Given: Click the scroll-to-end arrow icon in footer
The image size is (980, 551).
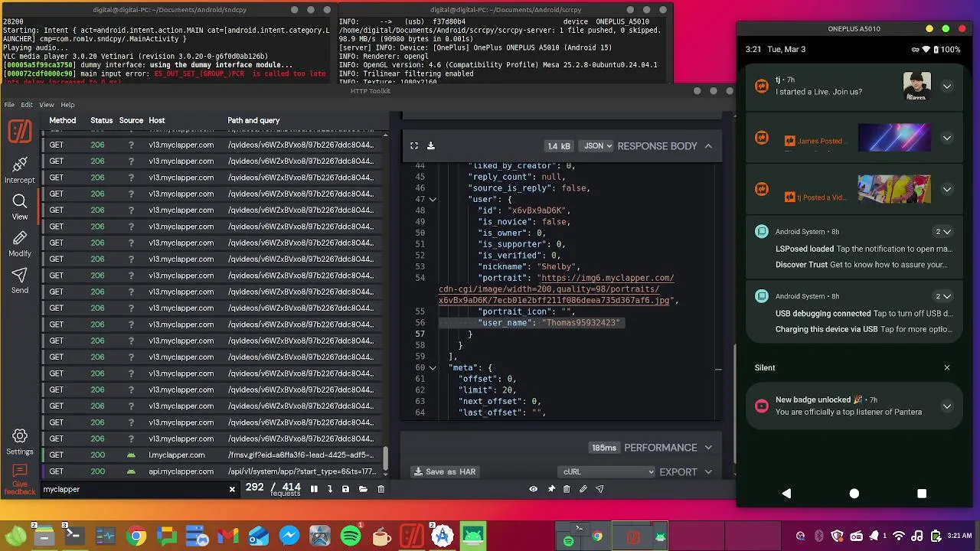Looking at the screenshot, I should pos(330,489).
